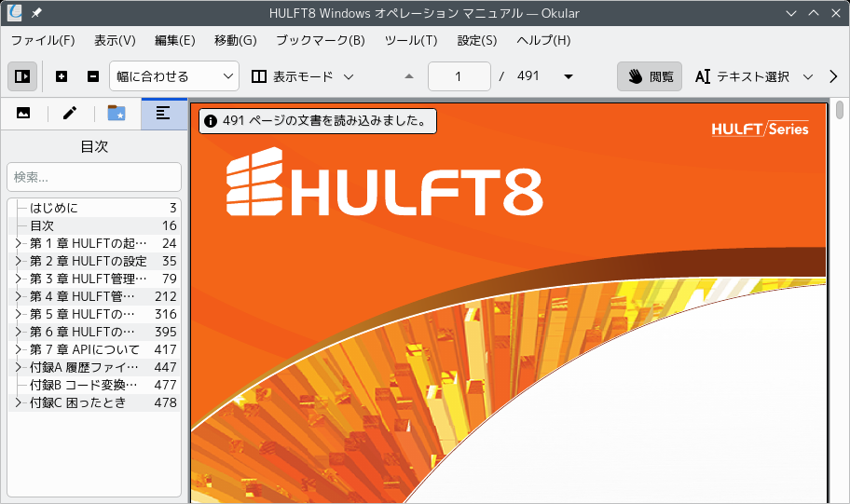Pin the window with titlebar pin icon

[36, 13]
